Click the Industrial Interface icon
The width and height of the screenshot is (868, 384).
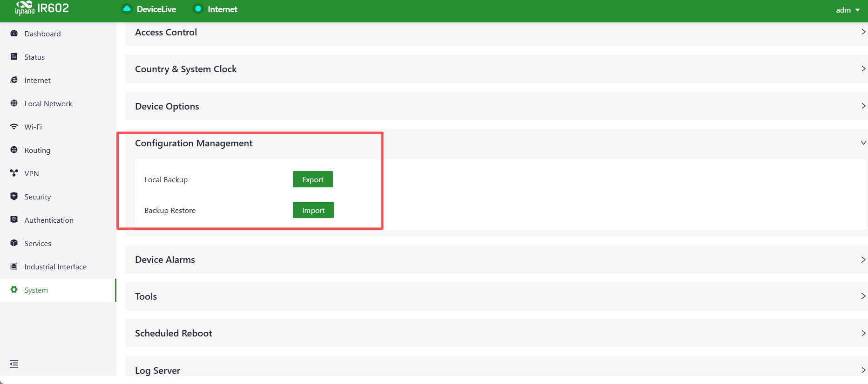click(x=14, y=267)
